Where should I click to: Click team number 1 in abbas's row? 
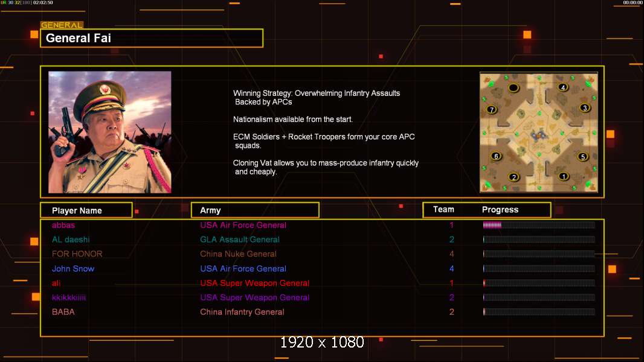point(451,225)
